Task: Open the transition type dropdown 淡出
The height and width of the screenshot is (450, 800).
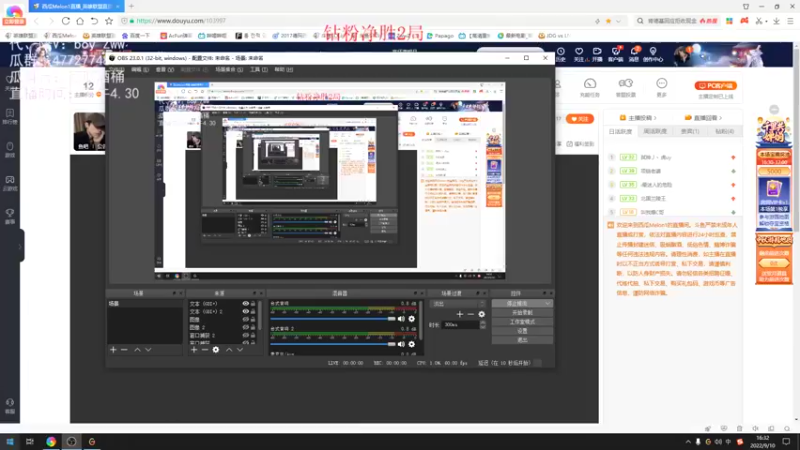Action: 458,304
